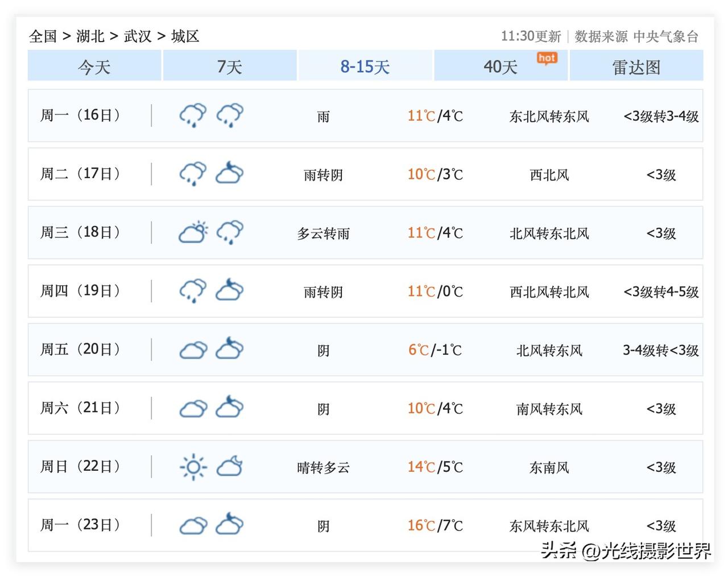728x576 pixels.
Task: Click the 中央气象台 data source text
Action: click(x=666, y=36)
